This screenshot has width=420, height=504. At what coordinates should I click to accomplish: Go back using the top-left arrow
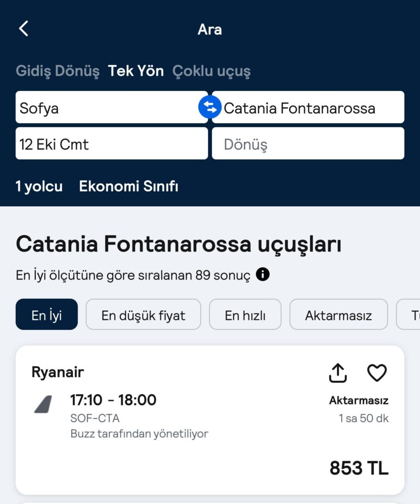(x=24, y=29)
